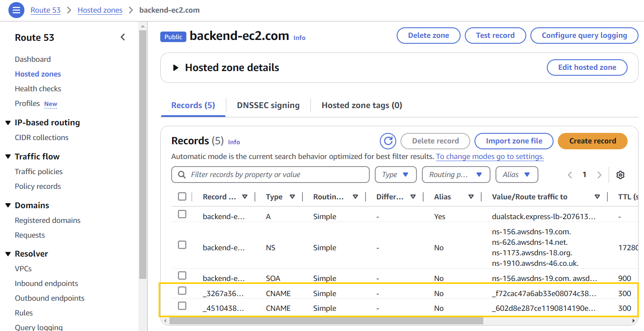Sort by Type column arrow
644x331 pixels.
pos(292,197)
